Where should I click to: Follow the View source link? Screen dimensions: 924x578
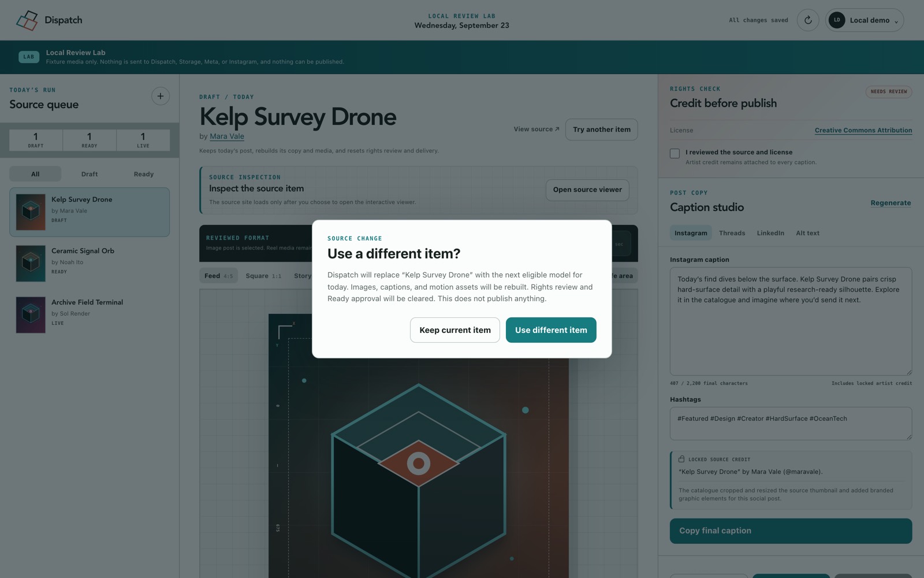coord(536,129)
